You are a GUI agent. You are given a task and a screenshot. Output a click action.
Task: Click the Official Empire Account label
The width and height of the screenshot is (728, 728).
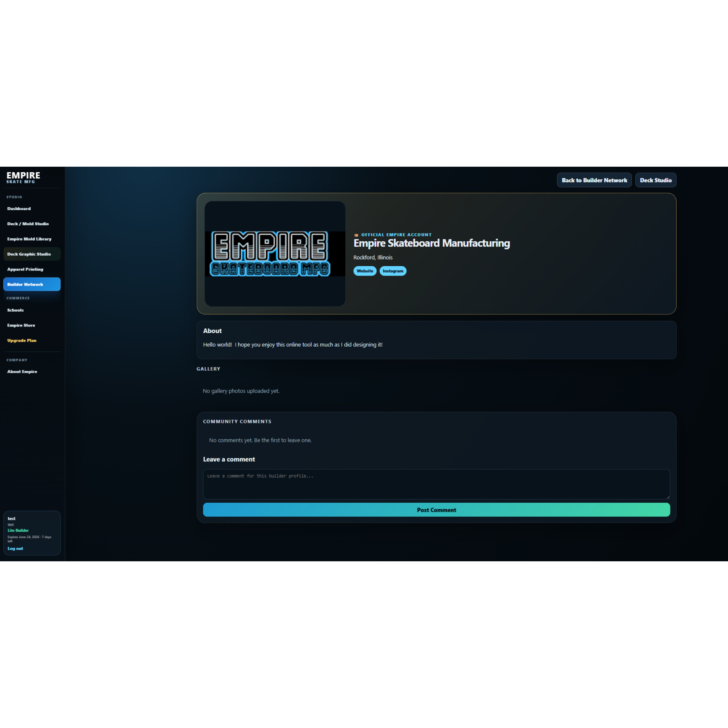point(396,235)
